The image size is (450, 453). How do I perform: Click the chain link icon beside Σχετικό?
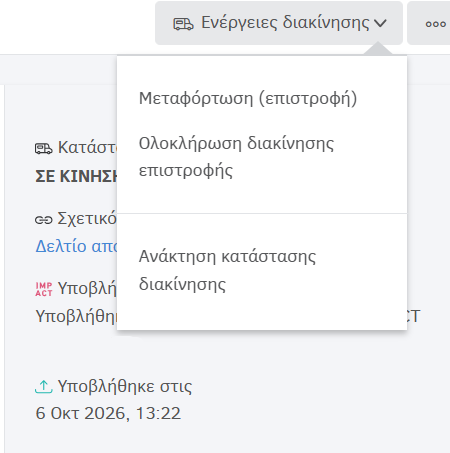click(44, 220)
